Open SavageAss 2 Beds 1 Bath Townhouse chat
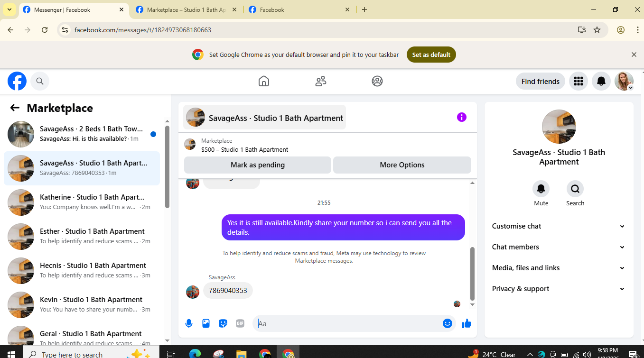Screen dimensions: 644x358 click(82, 134)
